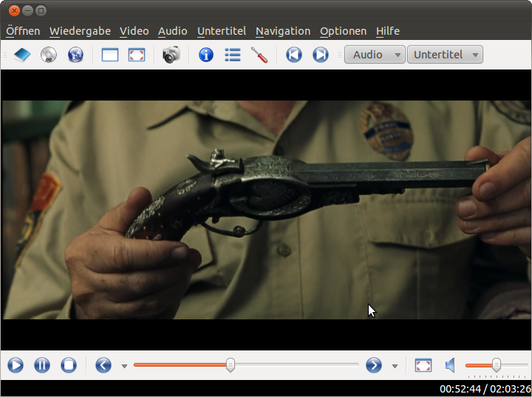Viewport: 532px width, 397px height.
Task: Mute the volume speaker icon
Action: click(x=450, y=365)
